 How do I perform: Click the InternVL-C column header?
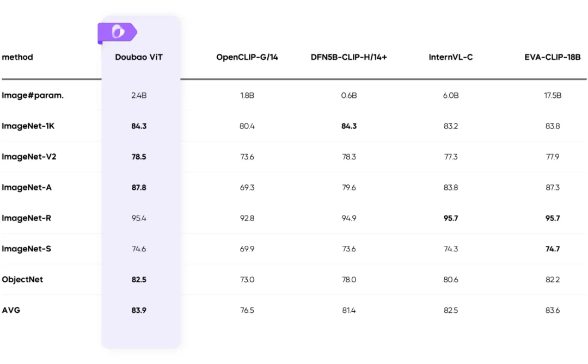coord(451,57)
